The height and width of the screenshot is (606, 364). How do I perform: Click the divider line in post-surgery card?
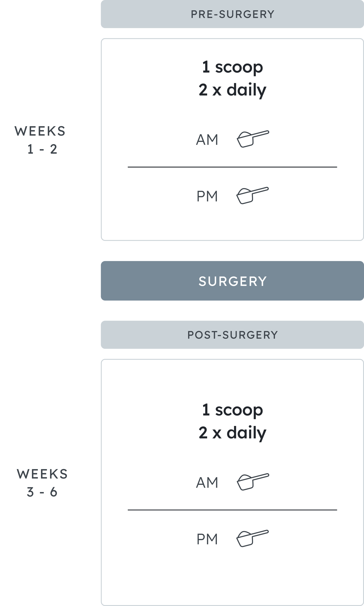(x=232, y=510)
